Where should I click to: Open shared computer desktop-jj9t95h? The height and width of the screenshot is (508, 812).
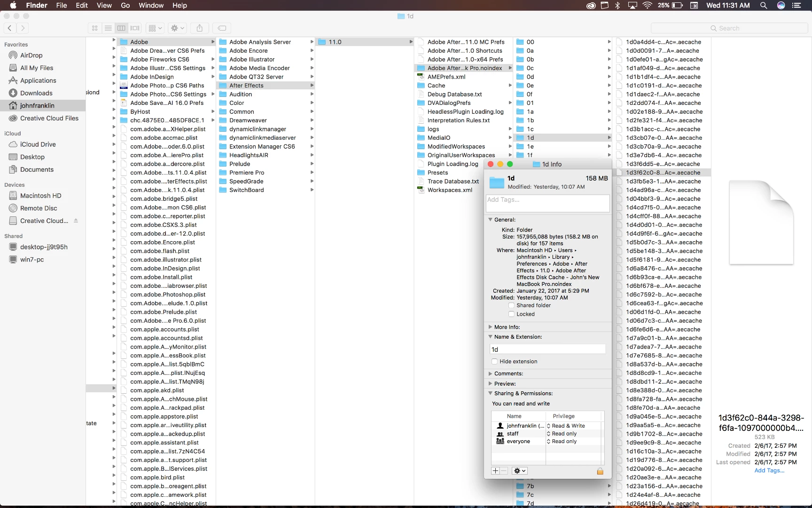44,247
